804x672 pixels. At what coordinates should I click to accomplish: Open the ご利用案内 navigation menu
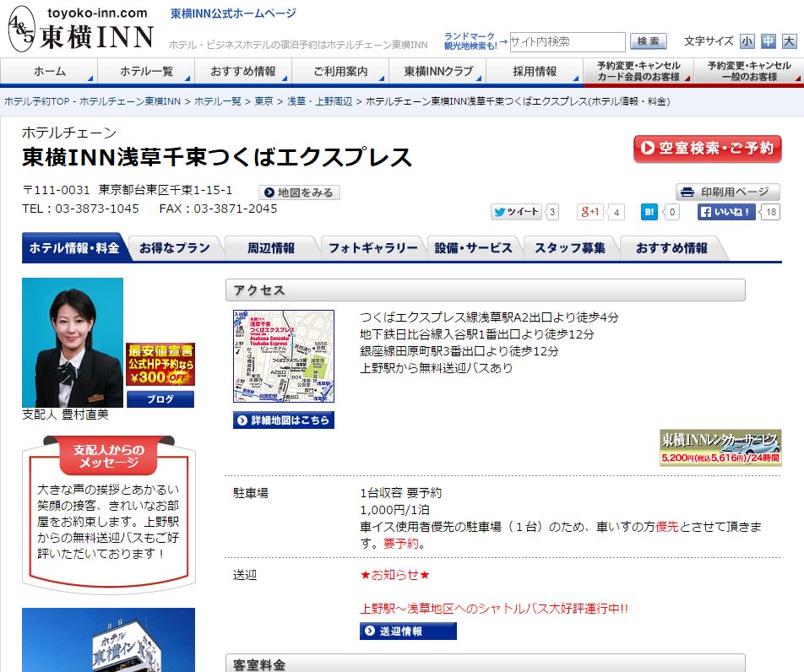click(340, 71)
